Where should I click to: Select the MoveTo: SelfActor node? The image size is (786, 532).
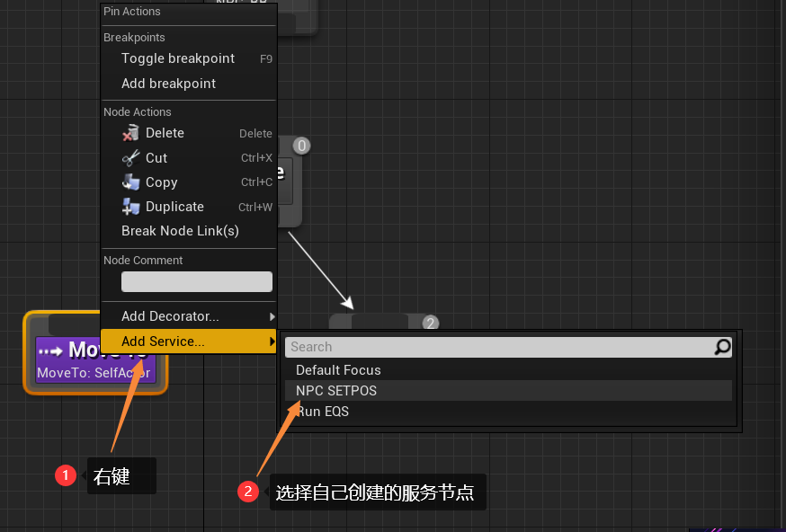[94, 371]
